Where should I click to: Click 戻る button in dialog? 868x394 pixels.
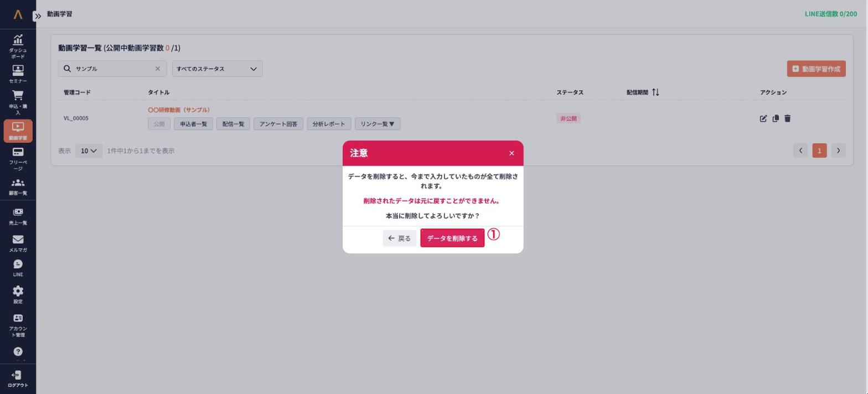399,239
